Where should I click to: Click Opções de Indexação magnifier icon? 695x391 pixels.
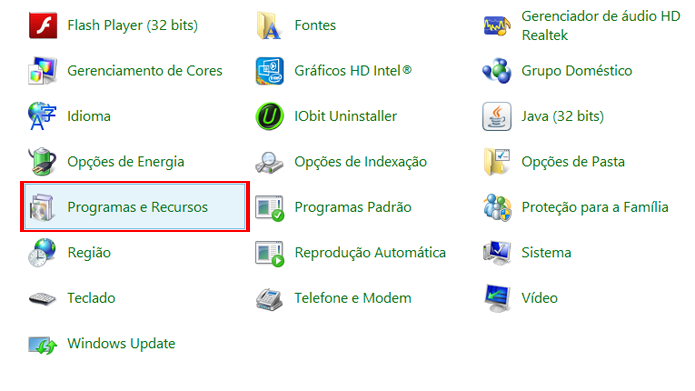pyautogui.click(x=269, y=163)
